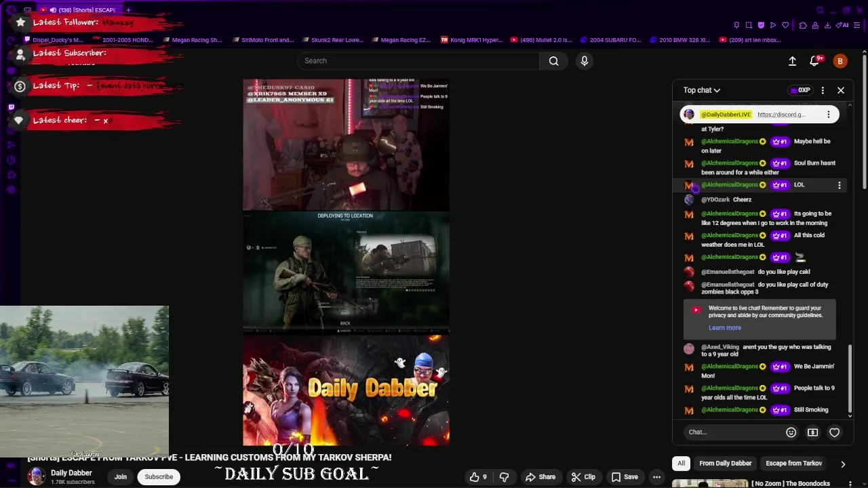This screenshot has width=868, height=488.
Task: Open the upload/create video icon
Action: [792, 61]
